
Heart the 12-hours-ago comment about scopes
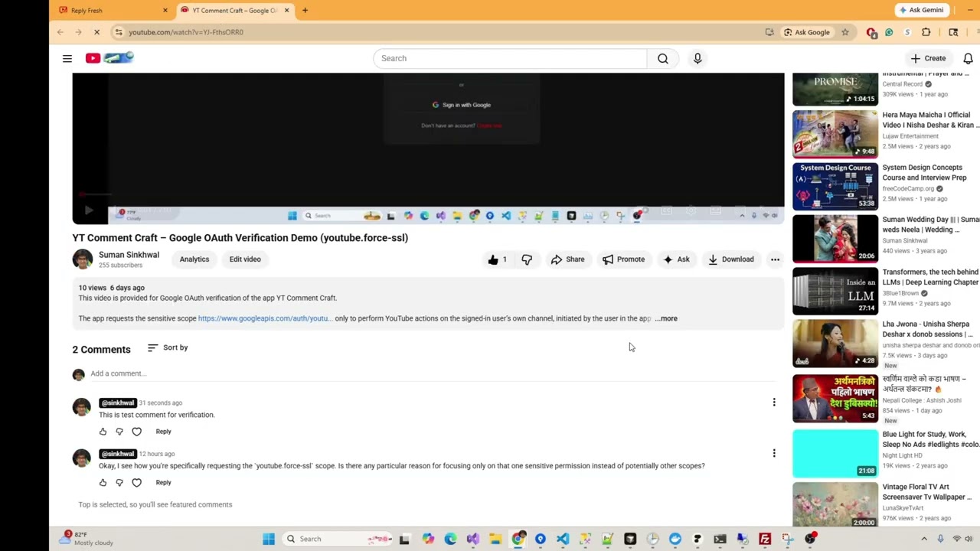click(x=136, y=483)
